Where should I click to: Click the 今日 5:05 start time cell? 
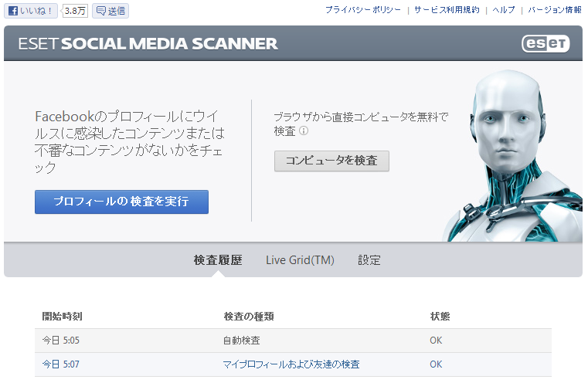click(61, 341)
